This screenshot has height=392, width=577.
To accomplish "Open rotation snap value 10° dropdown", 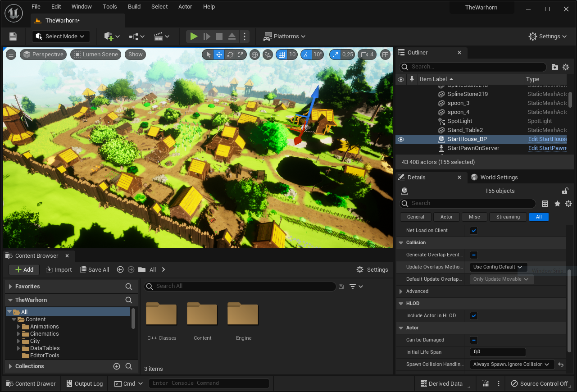I will (318, 55).
